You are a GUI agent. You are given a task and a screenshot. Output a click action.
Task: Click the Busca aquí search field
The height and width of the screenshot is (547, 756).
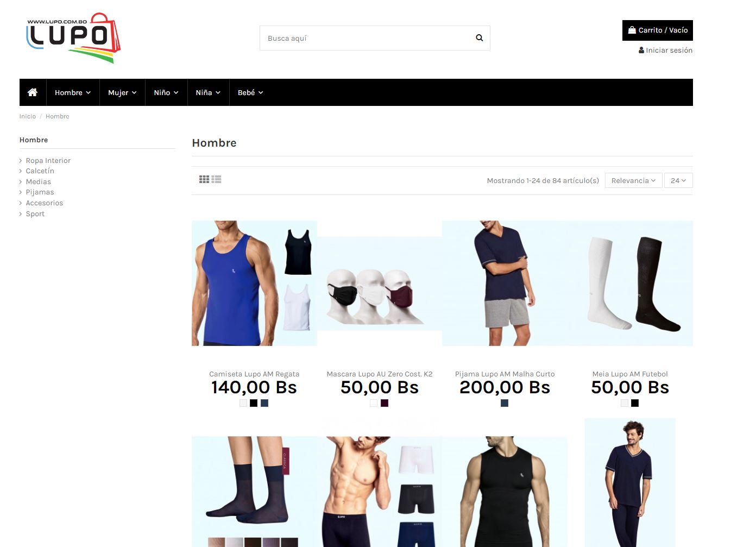point(364,38)
